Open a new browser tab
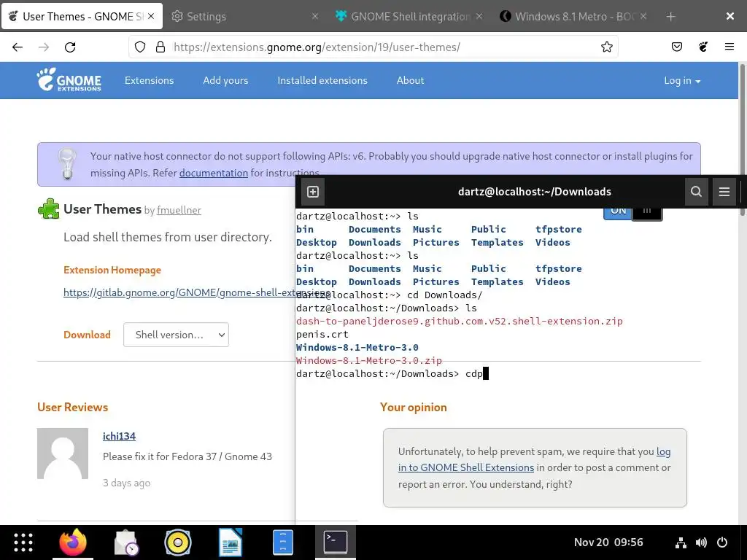 [x=671, y=17]
